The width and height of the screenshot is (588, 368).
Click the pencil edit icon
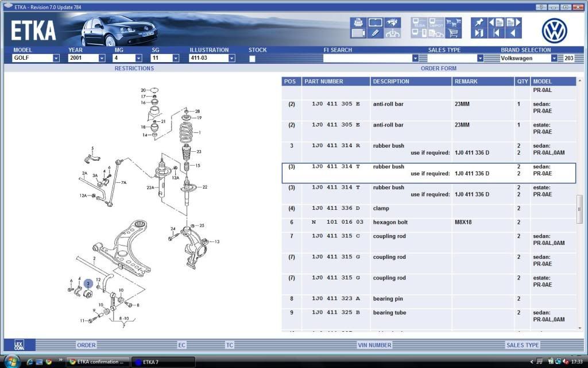(375, 33)
